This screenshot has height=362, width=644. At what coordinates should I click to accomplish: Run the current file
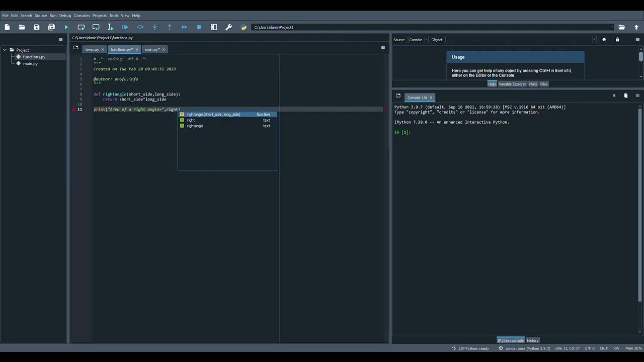[66, 27]
